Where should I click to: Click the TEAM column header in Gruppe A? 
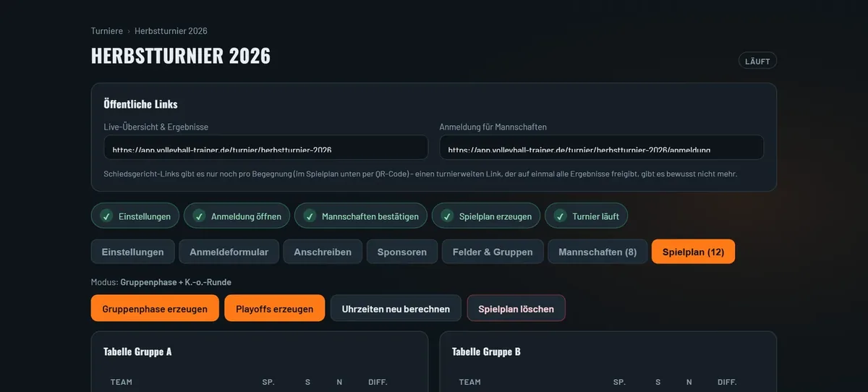pyautogui.click(x=122, y=382)
